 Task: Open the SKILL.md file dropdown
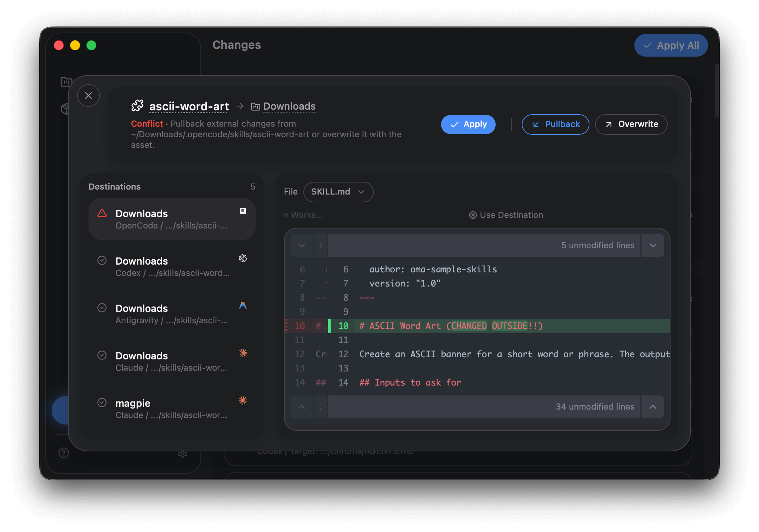tap(338, 192)
